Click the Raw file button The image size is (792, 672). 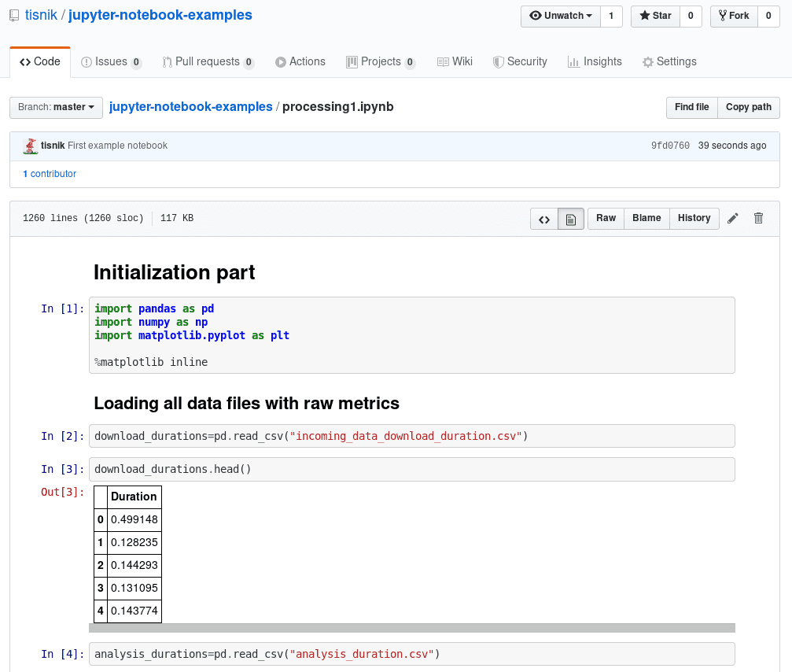(606, 218)
